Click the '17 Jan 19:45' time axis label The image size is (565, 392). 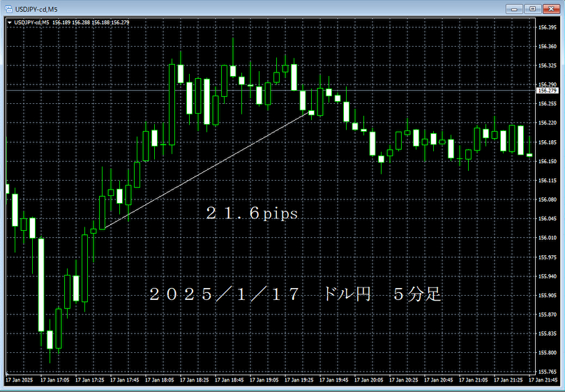click(x=334, y=380)
